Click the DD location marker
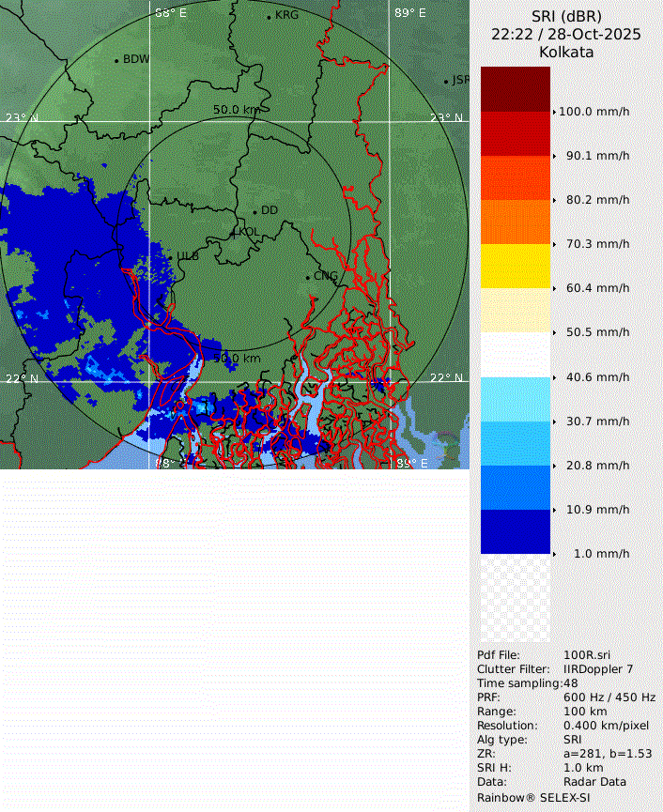This screenshot has height=812, width=663. coord(254,211)
